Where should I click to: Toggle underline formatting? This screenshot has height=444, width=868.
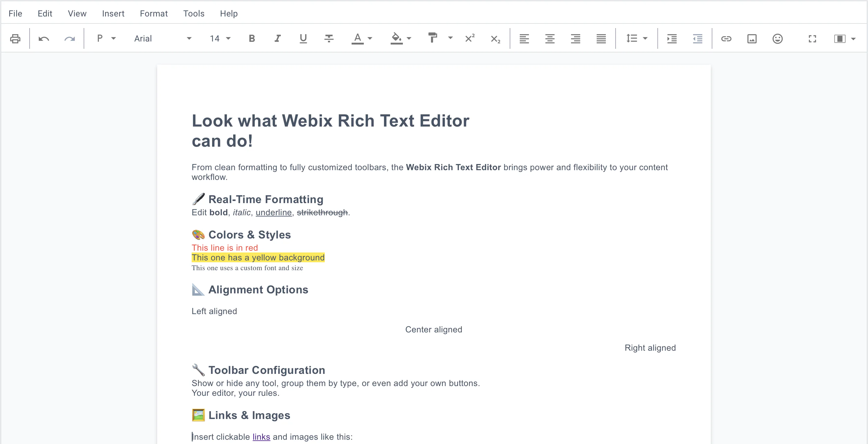click(303, 39)
